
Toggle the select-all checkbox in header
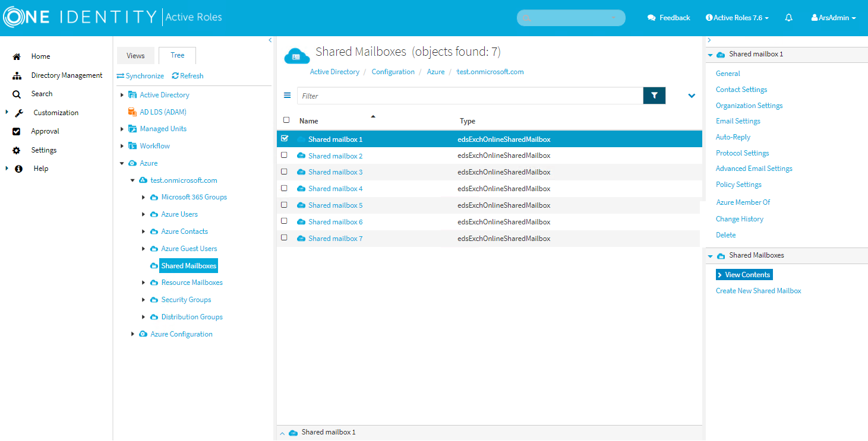(x=286, y=120)
